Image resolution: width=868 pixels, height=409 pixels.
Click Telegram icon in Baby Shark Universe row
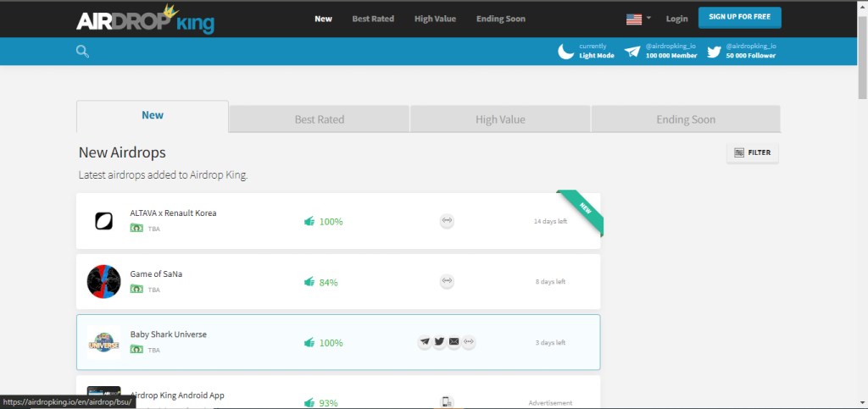425,343
